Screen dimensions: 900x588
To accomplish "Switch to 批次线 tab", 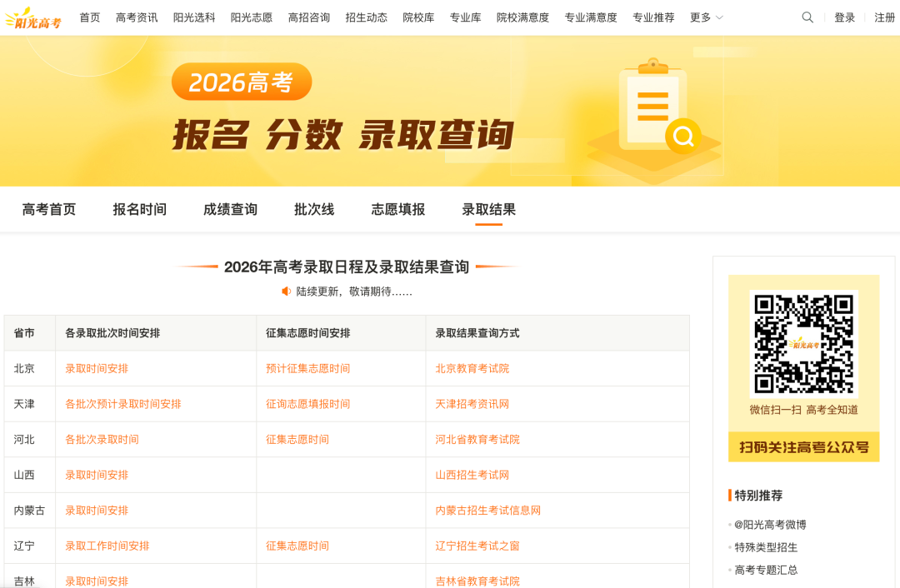I will pyautogui.click(x=314, y=209).
